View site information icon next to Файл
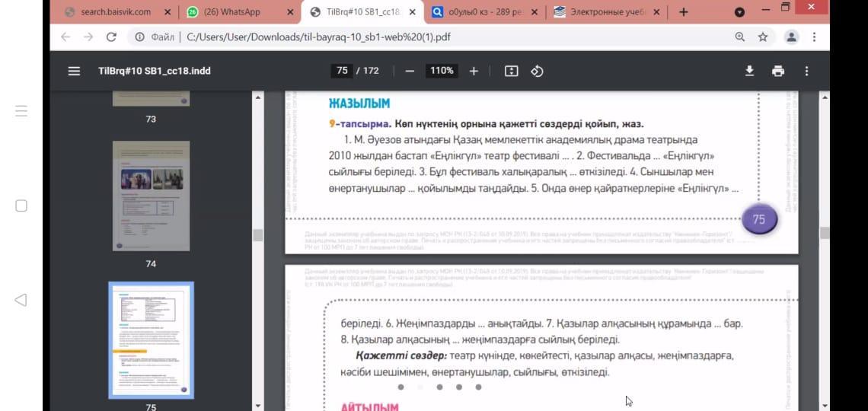The height and width of the screenshot is (411, 868). (x=139, y=37)
